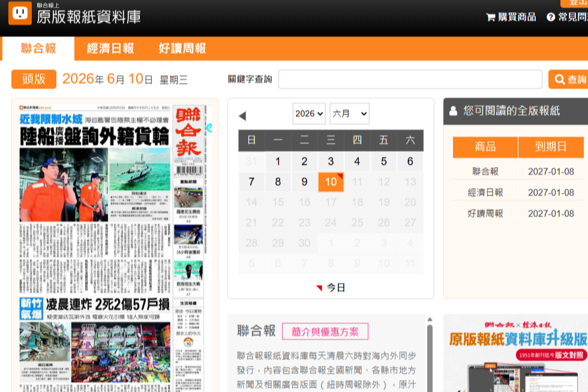The width and height of the screenshot is (588, 392).
Task: Select June 2 in the calendar
Action: point(305,161)
